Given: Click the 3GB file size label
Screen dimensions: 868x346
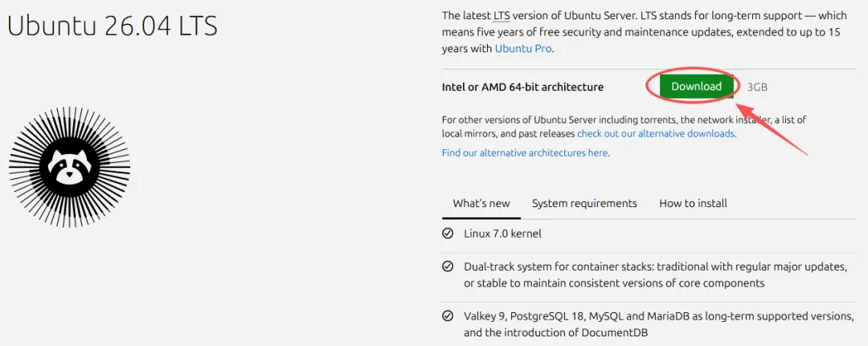Looking at the screenshot, I should tap(757, 88).
